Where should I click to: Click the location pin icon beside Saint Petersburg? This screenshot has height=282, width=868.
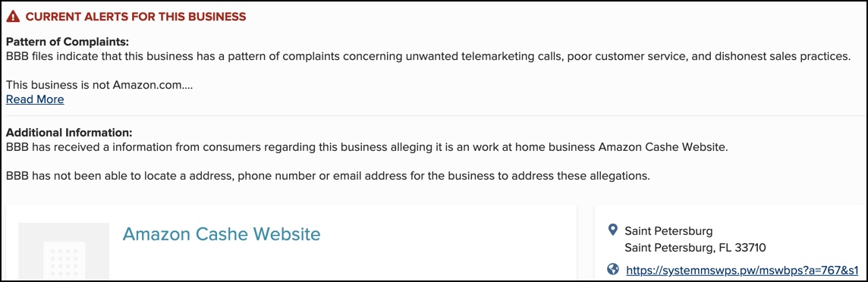pyautogui.click(x=612, y=230)
